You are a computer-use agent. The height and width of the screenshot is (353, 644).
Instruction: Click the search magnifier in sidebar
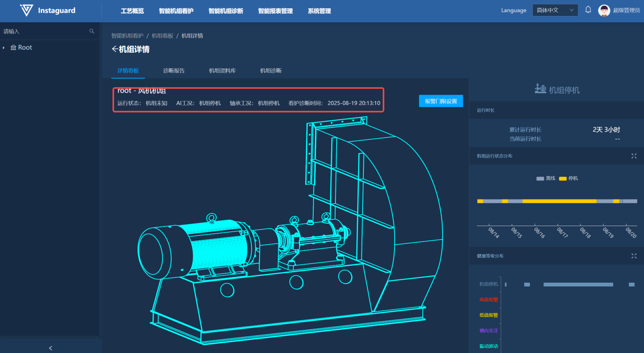coord(92,31)
